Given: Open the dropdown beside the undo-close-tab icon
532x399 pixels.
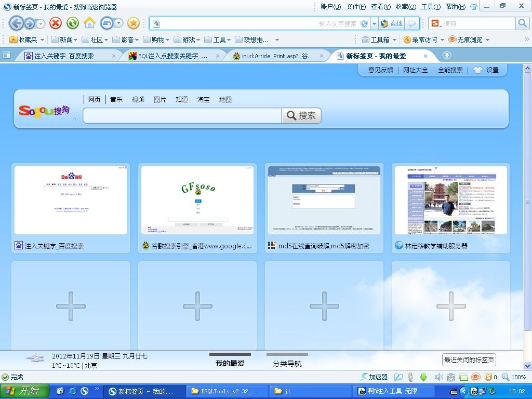Looking at the screenshot, I should (118, 23).
